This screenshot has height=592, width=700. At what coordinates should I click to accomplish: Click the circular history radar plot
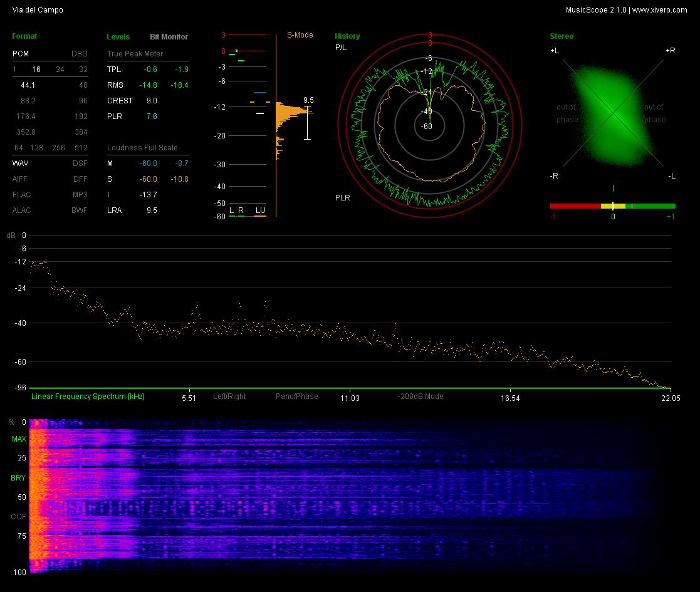429,126
